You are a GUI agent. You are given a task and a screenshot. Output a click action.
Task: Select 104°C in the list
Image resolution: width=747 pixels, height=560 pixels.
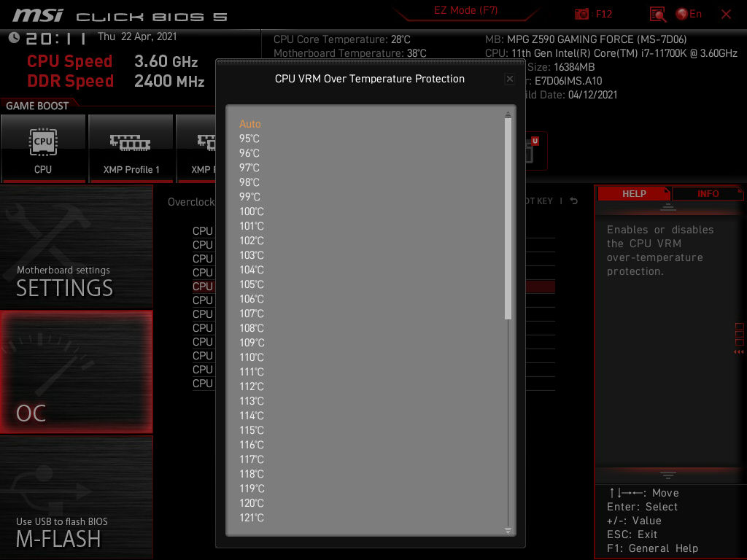pos(251,270)
